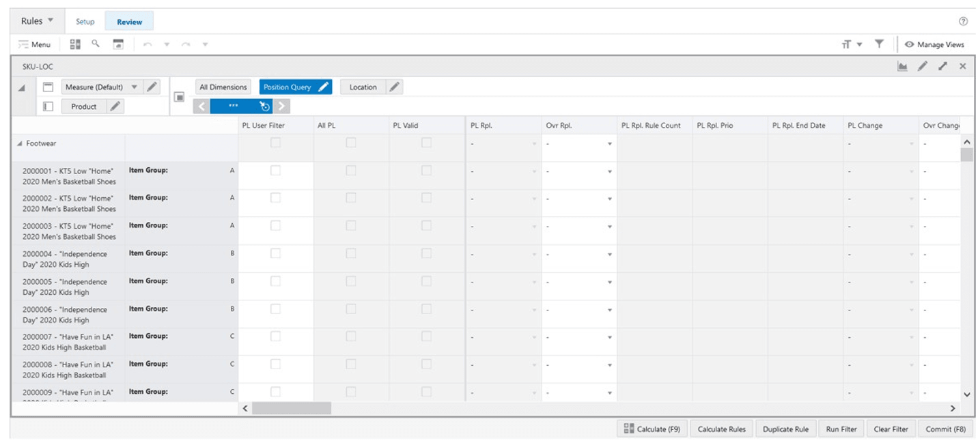Click the page axis square icon
Viewport: 980px width, 445px height.
[x=180, y=97]
